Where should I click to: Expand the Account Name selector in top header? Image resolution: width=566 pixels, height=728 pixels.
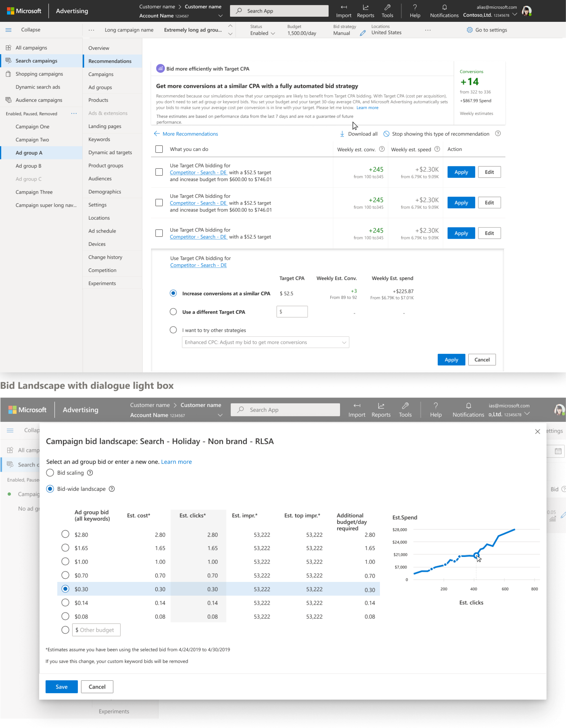coord(220,16)
